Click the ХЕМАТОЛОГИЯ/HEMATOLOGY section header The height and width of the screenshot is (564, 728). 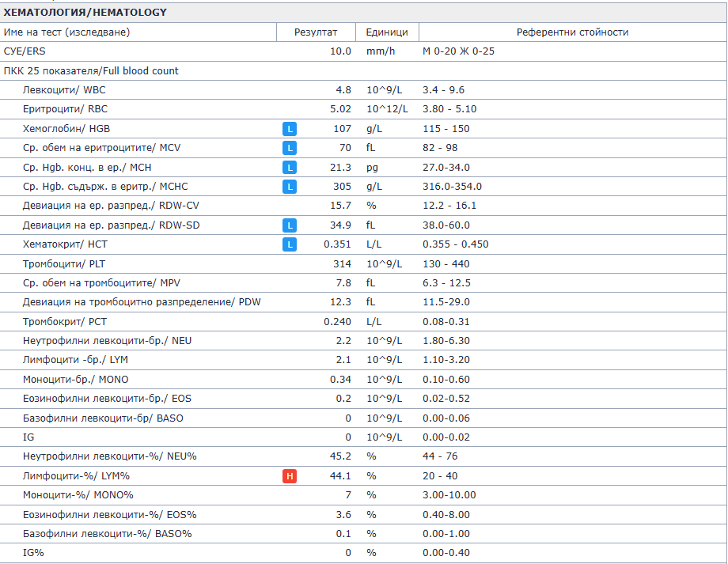(85, 13)
